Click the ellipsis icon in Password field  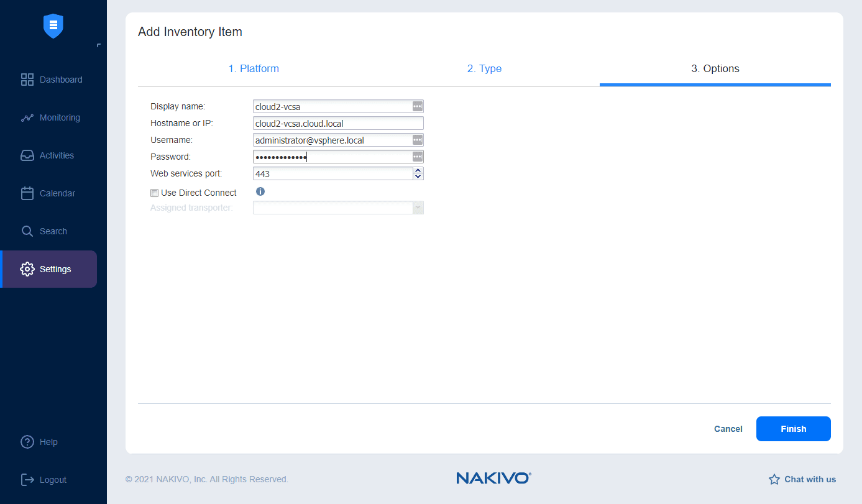pyautogui.click(x=418, y=157)
